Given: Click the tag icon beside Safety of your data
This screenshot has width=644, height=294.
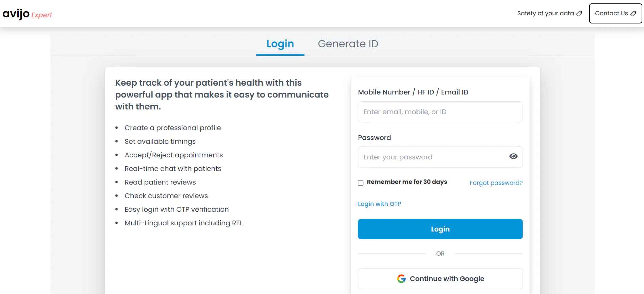Looking at the screenshot, I should pos(579,14).
